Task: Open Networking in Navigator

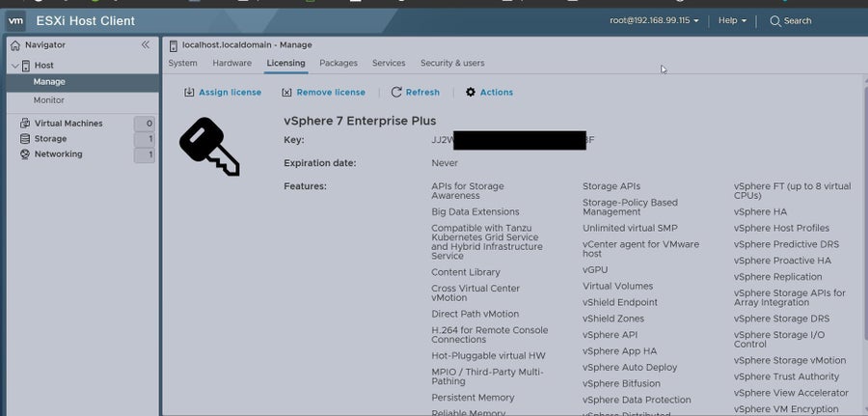Action: point(58,154)
